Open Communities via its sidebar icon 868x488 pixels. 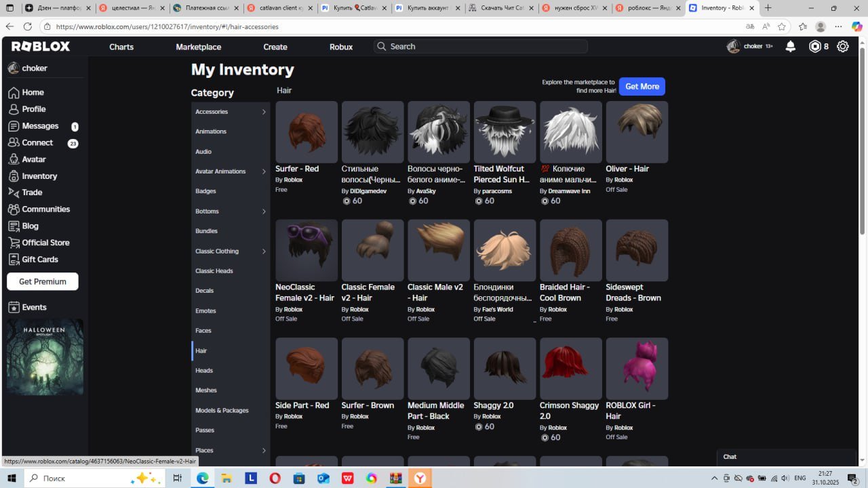pos(14,209)
